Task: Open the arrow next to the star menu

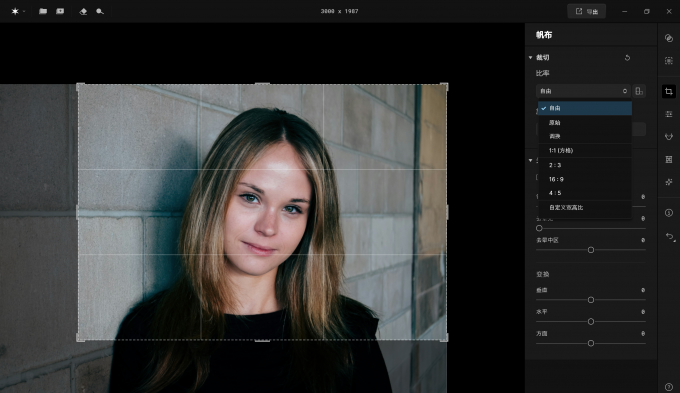Action: click(24, 11)
